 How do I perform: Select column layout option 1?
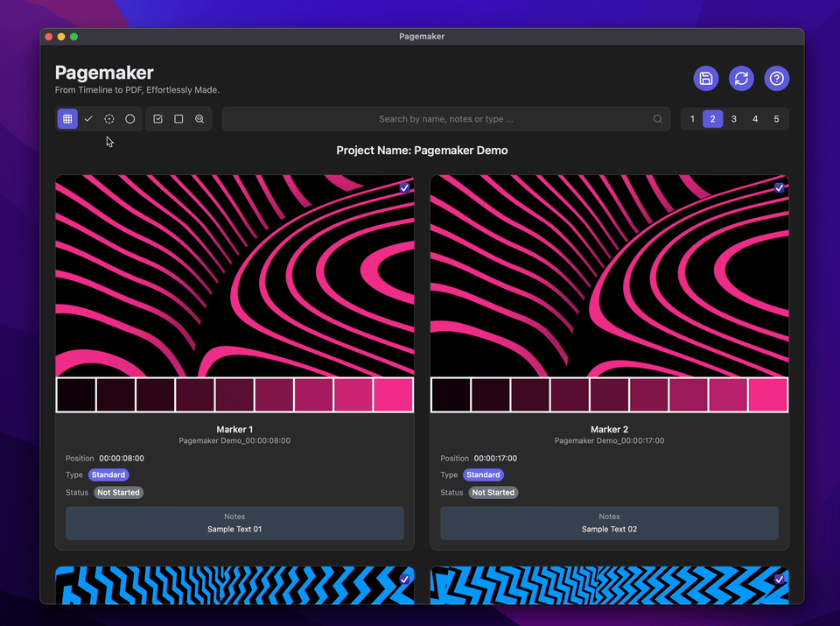(x=692, y=119)
